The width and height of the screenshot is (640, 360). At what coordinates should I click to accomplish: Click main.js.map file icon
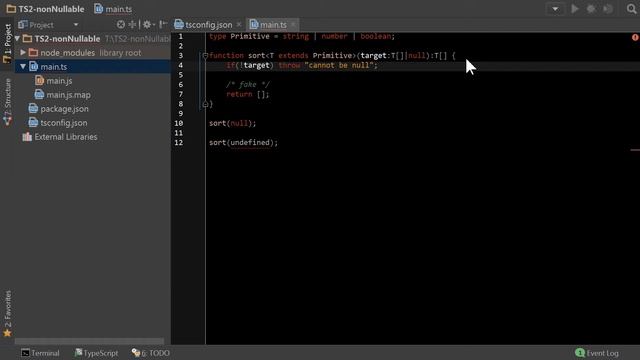39,94
